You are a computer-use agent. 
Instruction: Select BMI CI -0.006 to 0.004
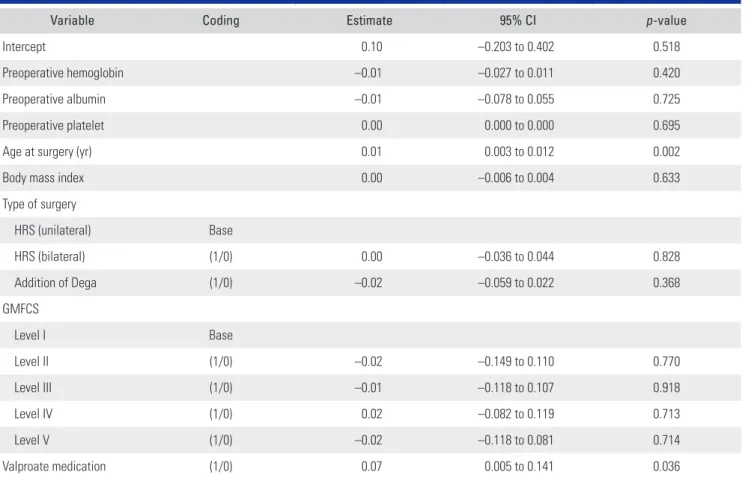pos(516,178)
